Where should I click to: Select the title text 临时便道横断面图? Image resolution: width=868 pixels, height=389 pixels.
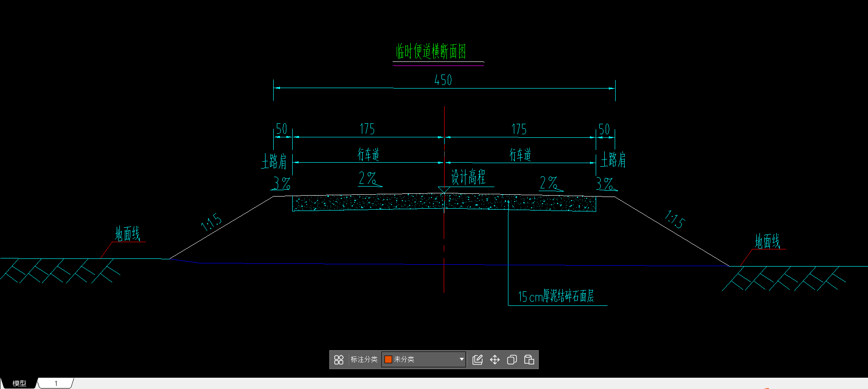coord(431,51)
